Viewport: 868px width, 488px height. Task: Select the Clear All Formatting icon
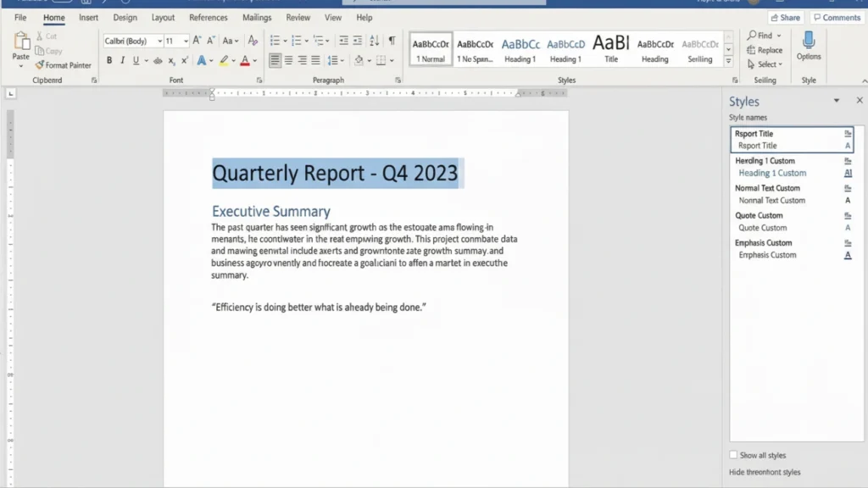tap(252, 40)
